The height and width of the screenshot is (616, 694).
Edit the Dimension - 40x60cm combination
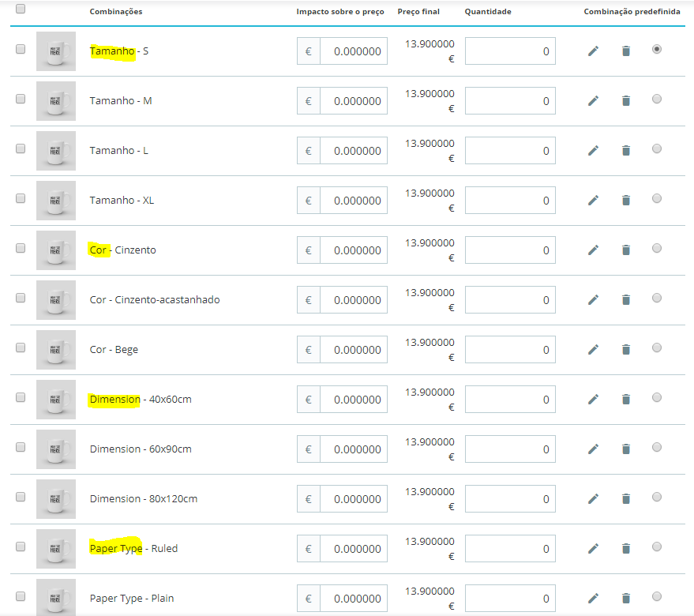click(x=593, y=400)
